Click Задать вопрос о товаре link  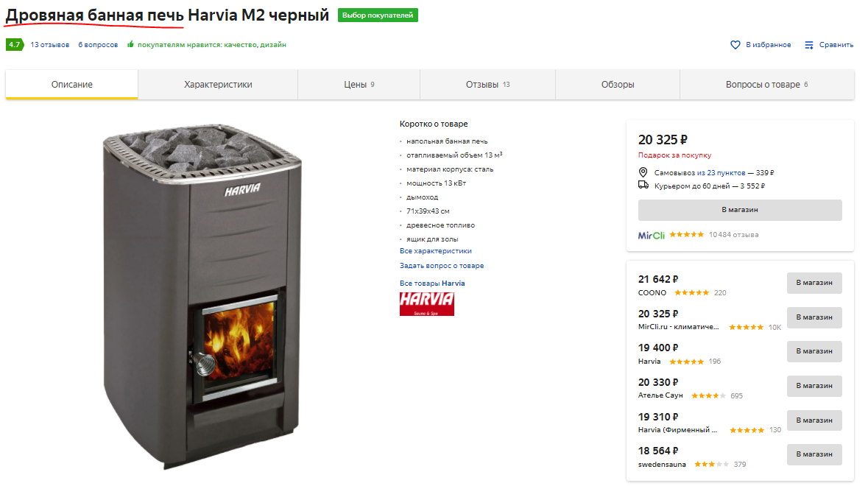(442, 266)
